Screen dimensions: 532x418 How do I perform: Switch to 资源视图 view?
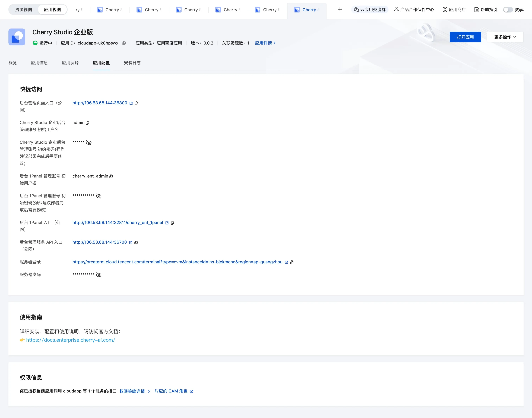[24, 9]
